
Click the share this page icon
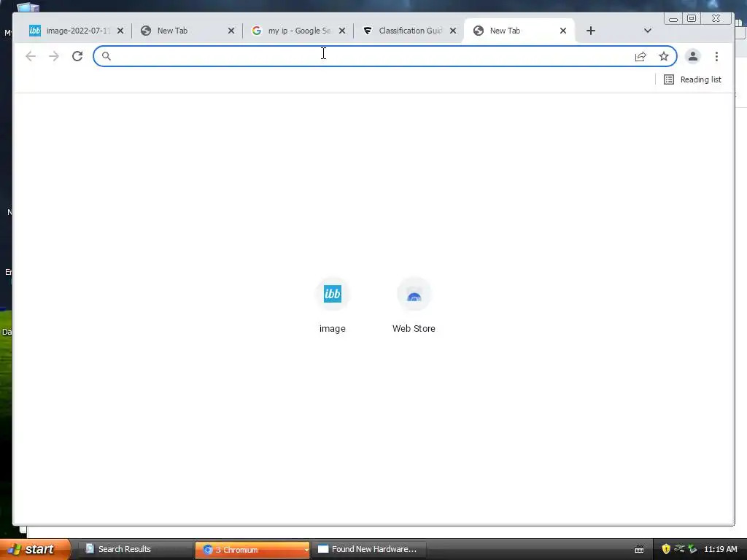point(640,56)
